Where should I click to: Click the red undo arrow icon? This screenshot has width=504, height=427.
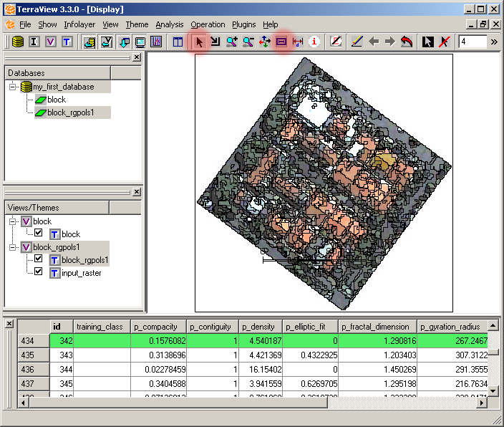(x=407, y=42)
